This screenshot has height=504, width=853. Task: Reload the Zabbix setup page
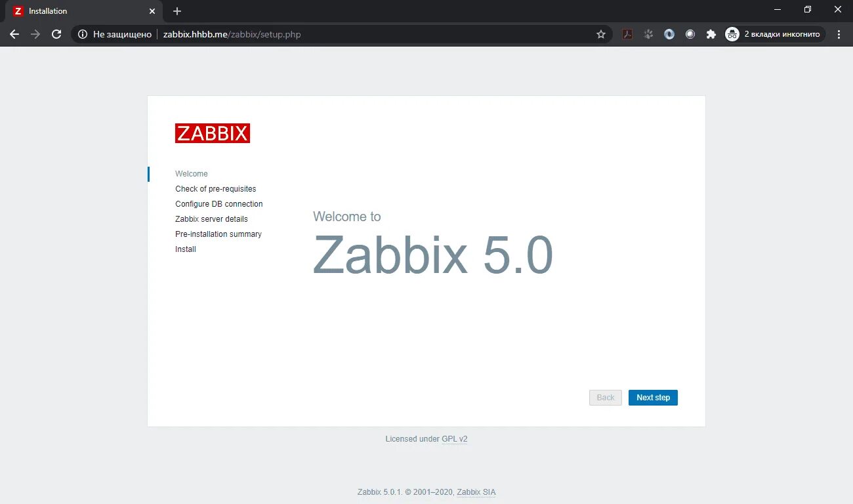56,34
